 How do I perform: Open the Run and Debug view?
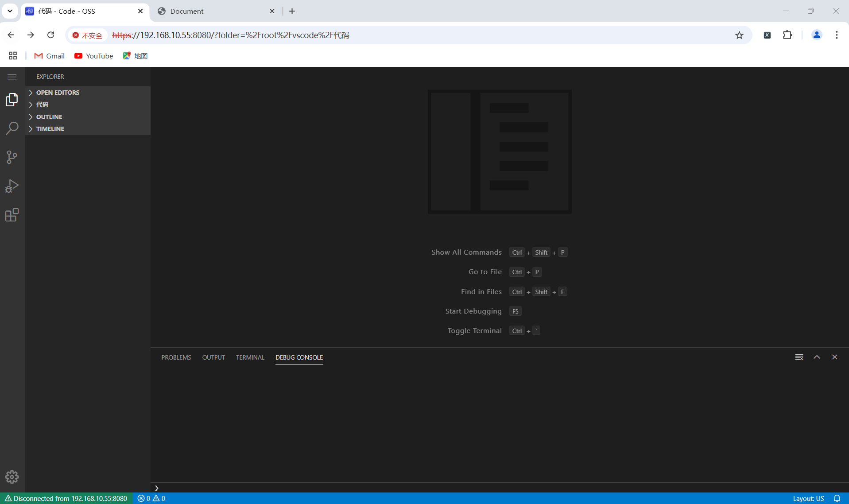[12, 186]
